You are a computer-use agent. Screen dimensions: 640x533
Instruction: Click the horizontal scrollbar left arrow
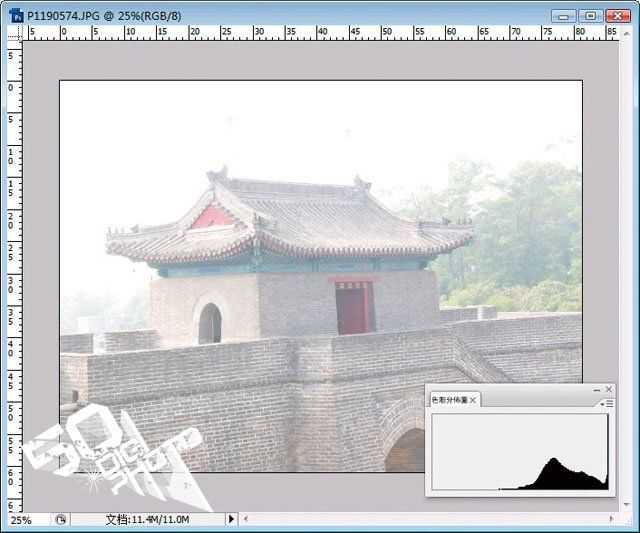[x=245, y=519]
